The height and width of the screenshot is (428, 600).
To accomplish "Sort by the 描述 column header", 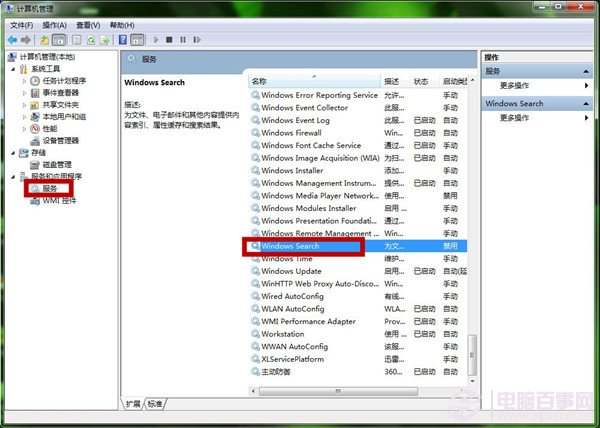I will click(x=396, y=81).
